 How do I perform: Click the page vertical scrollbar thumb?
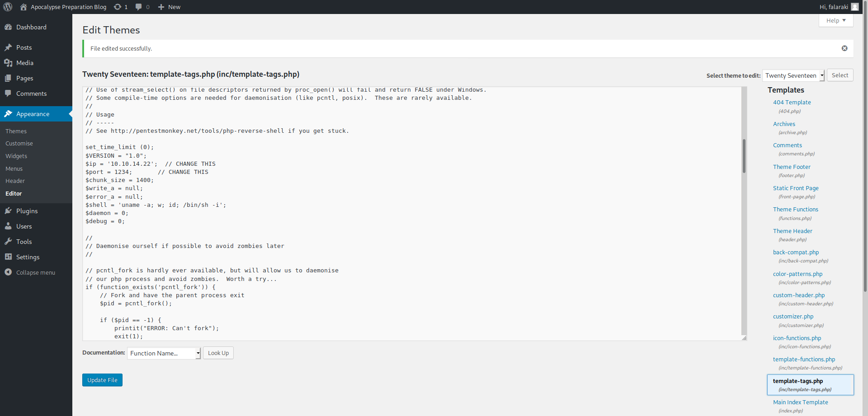tap(865, 147)
